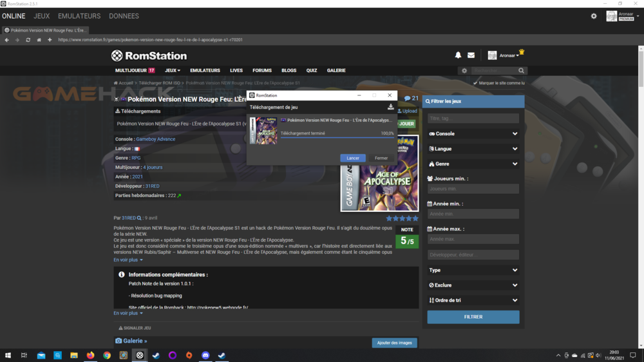The image size is (644, 362).
Task: Expand the Genre filter dropdown
Action: point(473,164)
